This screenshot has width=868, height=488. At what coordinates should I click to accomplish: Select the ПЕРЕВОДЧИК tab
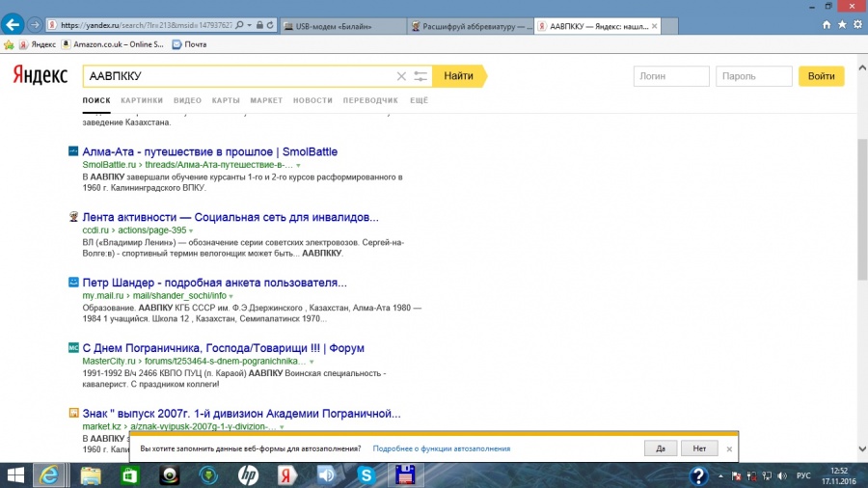tap(370, 100)
